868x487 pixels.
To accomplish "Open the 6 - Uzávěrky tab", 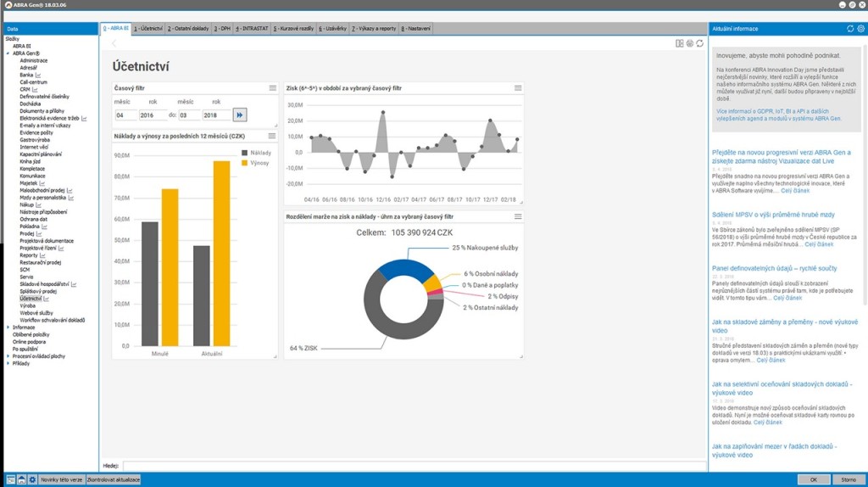I will [332, 28].
